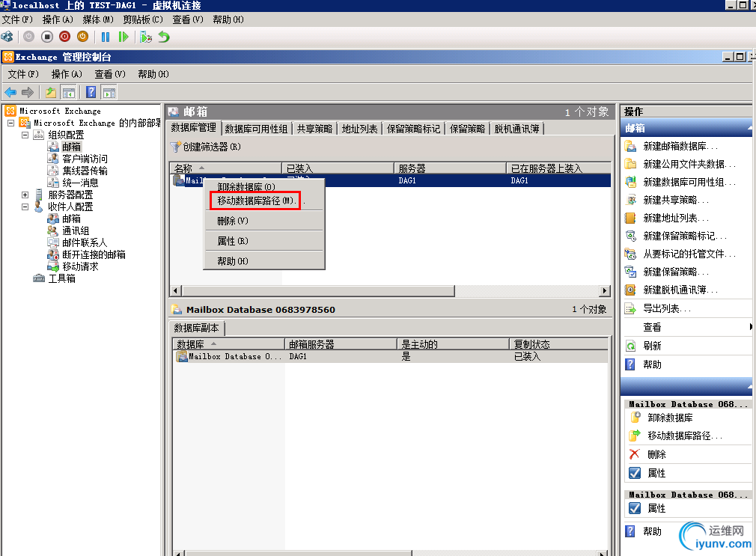Switch to 数据库可用性组 tab
Viewport: 756px width, 556px height.
(256, 129)
